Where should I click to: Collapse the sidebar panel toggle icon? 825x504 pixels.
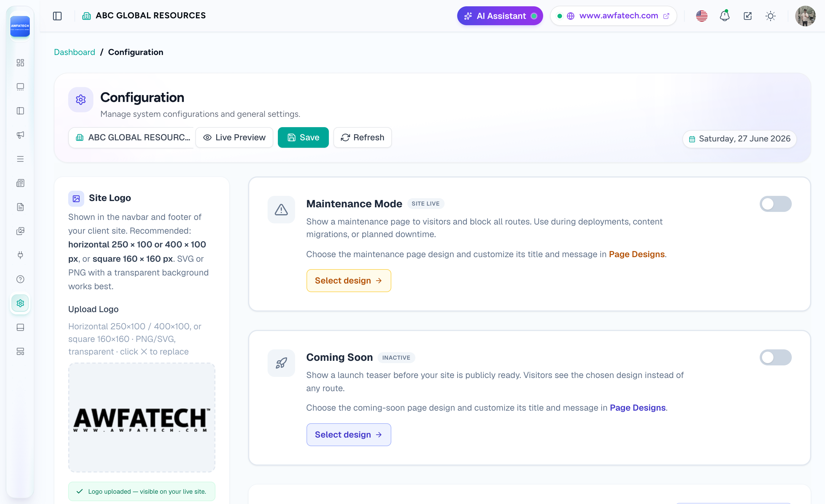[x=57, y=16]
